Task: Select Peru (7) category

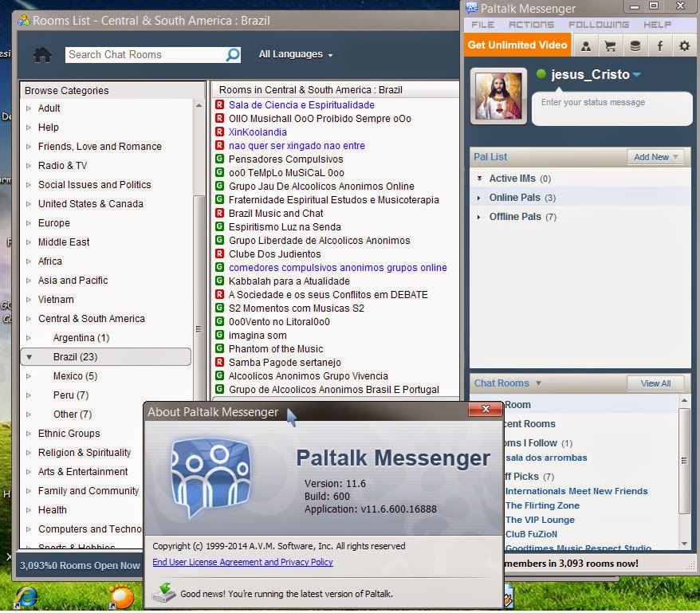Action: click(x=70, y=395)
